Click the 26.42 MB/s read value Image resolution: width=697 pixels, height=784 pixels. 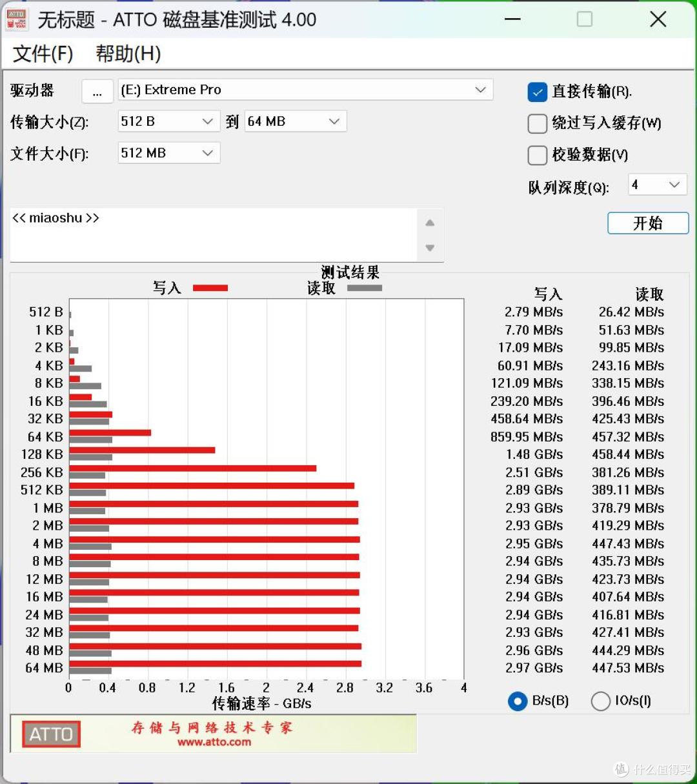point(631,312)
